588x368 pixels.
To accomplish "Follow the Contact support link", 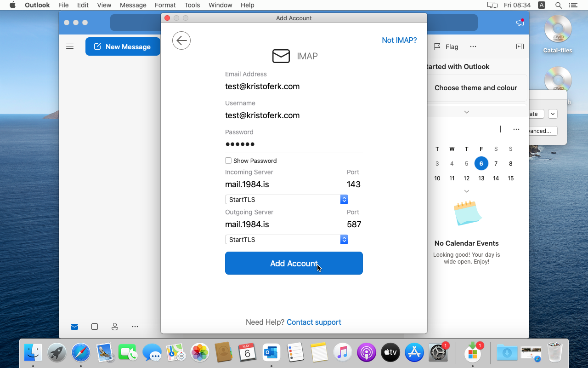I will click(x=314, y=322).
